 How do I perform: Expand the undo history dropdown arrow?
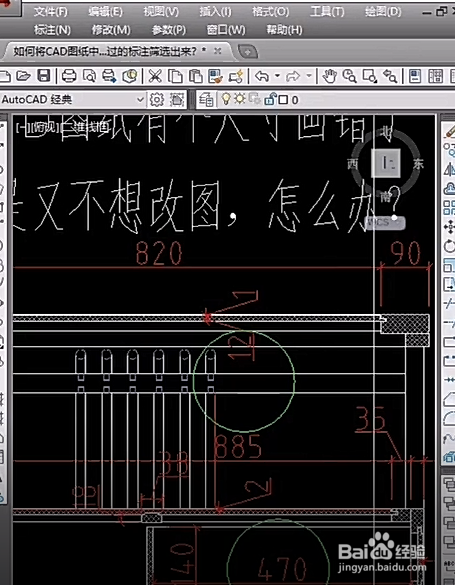[x=277, y=76]
